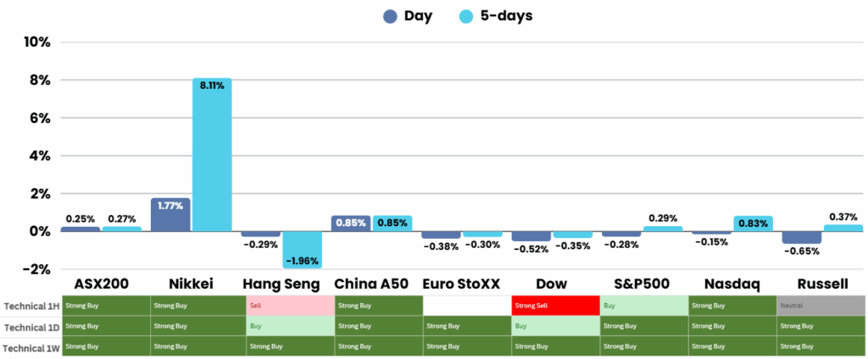Click the cyan 5-days legend dot
The height and width of the screenshot is (359, 868).
(x=467, y=16)
